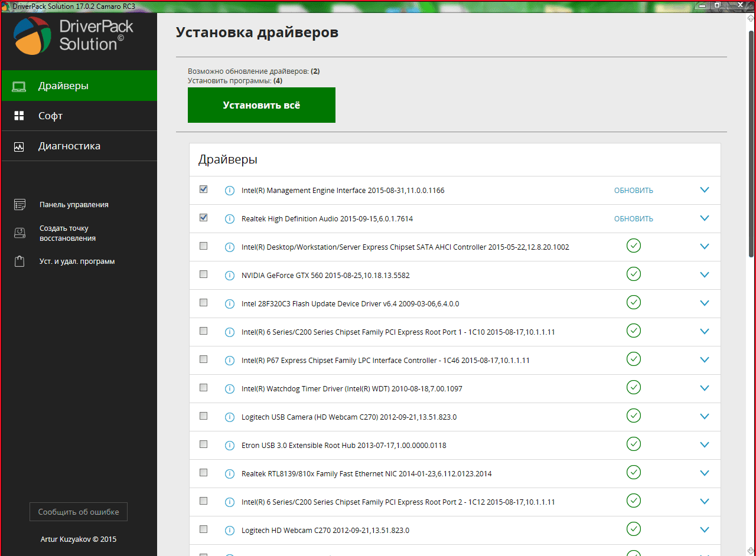
Task: Click the Панель управления list icon
Action: tap(20, 205)
